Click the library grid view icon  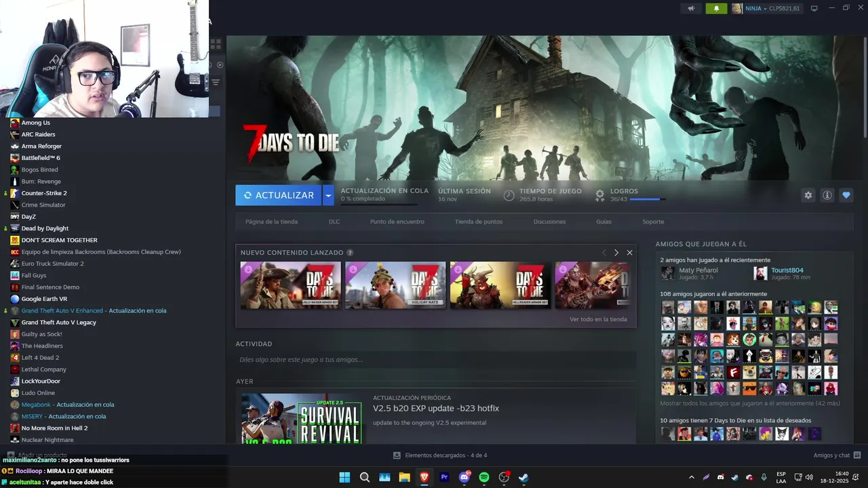pyautogui.click(x=216, y=44)
